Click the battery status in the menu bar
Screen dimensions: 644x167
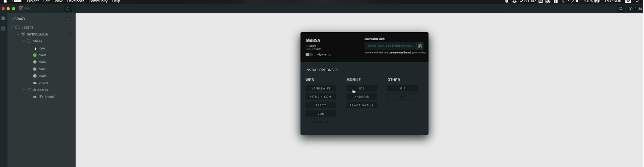click(592, 2)
